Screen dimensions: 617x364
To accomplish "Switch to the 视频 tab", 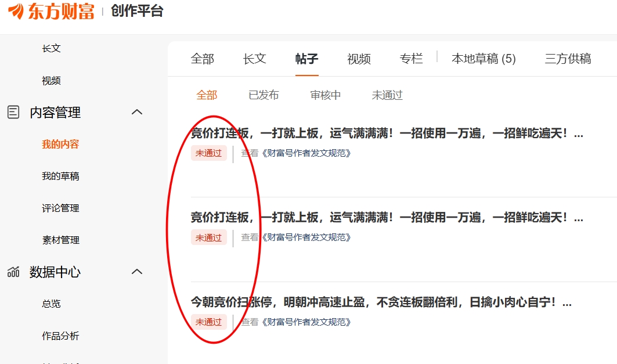I will (x=359, y=59).
